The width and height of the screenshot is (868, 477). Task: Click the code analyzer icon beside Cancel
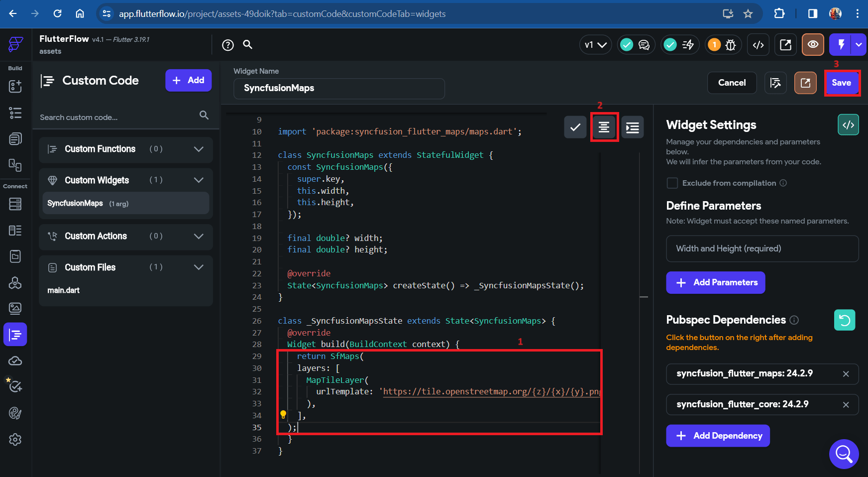pyautogui.click(x=776, y=83)
